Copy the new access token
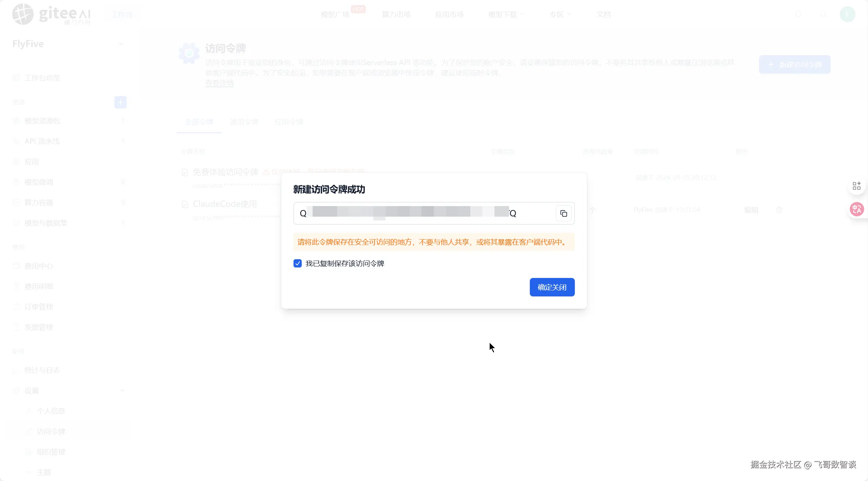The width and height of the screenshot is (868, 481). click(x=564, y=214)
